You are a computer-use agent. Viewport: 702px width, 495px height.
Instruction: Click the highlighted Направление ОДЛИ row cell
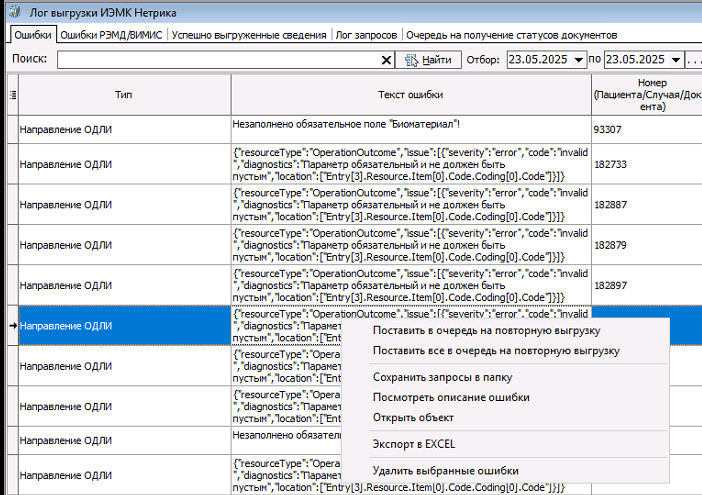tap(124, 326)
